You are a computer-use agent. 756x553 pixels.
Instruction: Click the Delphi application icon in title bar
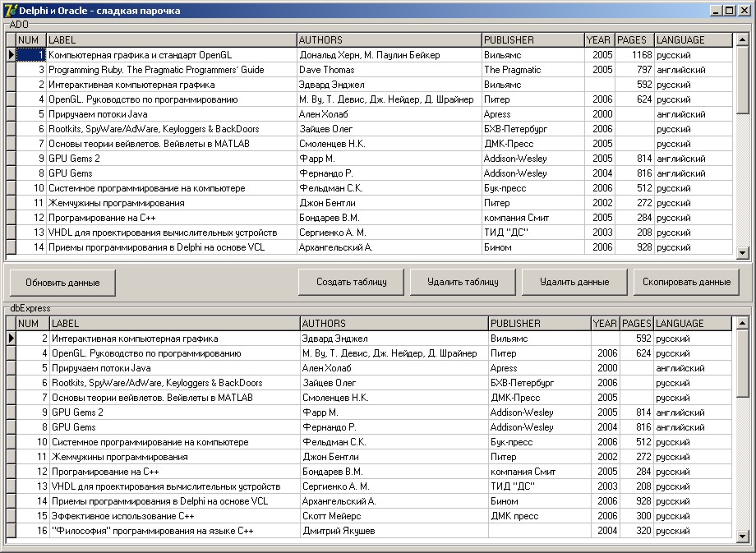coord(11,10)
